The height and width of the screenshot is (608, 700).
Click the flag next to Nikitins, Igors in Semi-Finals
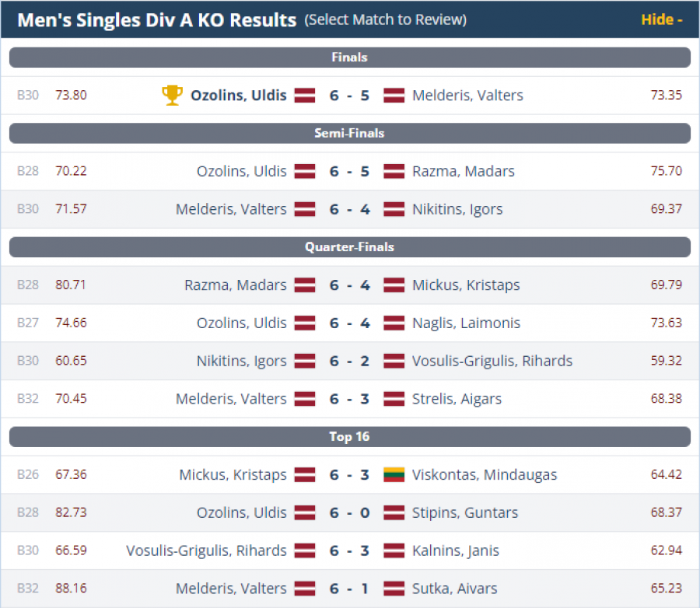394,209
